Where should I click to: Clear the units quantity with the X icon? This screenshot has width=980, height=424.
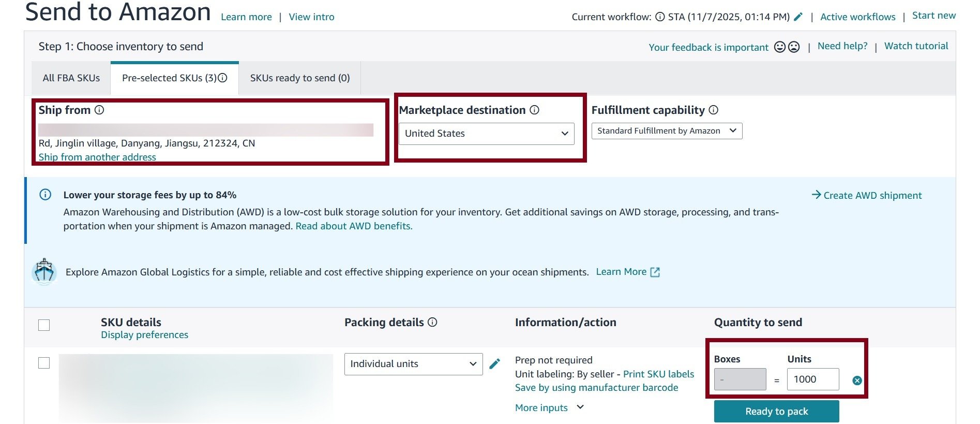pyautogui.click(x=857, y=381)
